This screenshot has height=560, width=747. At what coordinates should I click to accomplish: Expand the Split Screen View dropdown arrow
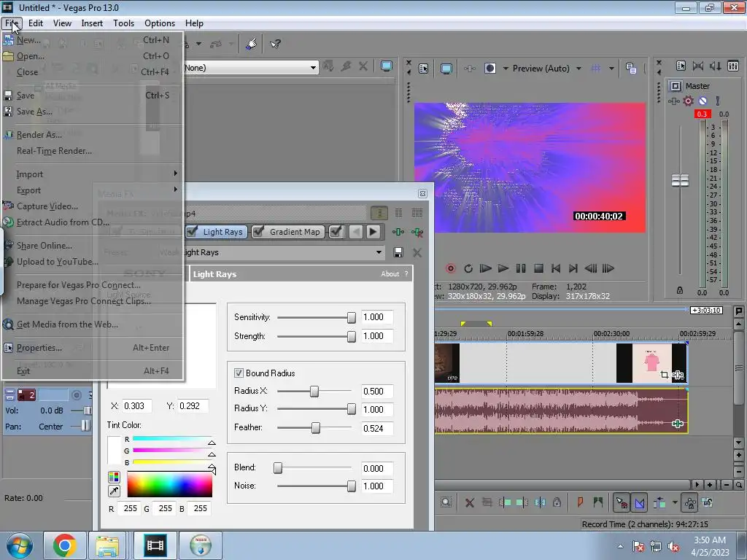click(x=506, y=69)
